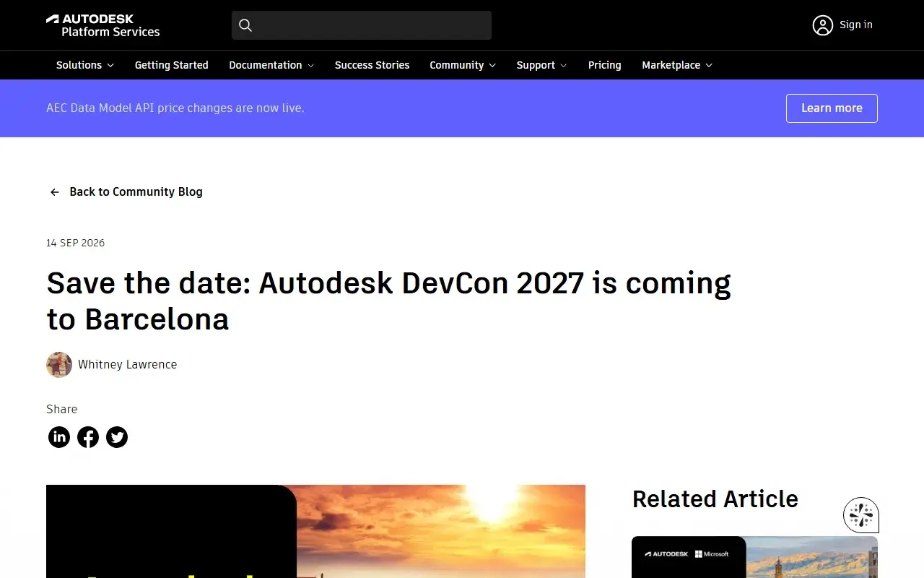Click the Related Article heading

click(715, 499)
